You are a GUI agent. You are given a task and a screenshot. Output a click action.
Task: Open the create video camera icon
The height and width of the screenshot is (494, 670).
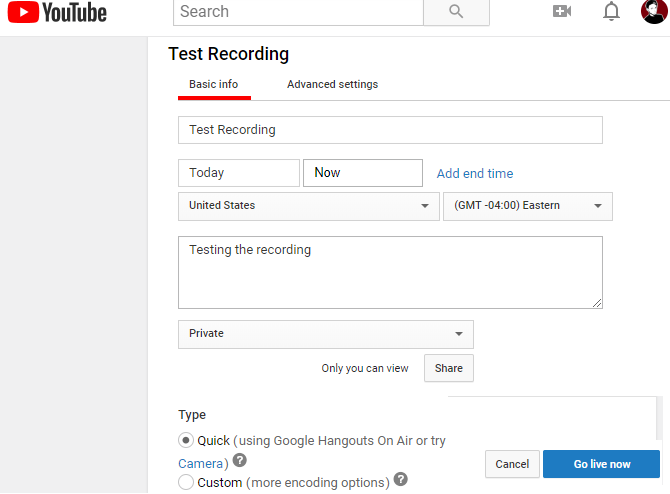coord(562,12)
